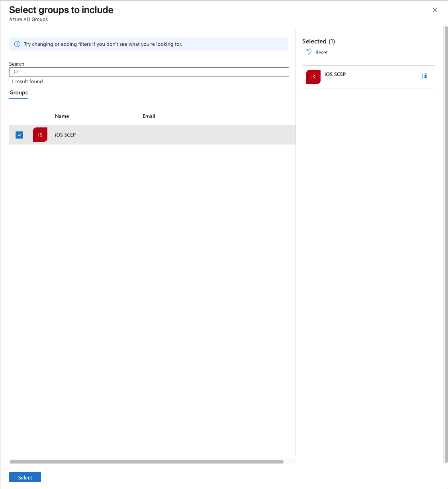
Task: Click the Email column header
Action: (x=149, y=116)
